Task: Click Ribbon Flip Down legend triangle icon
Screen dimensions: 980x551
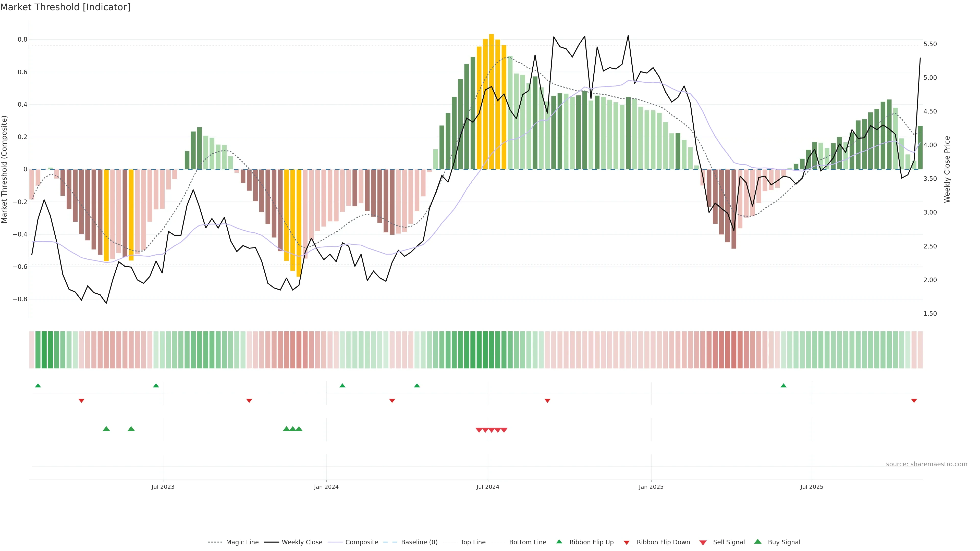Action: (627, 543)
